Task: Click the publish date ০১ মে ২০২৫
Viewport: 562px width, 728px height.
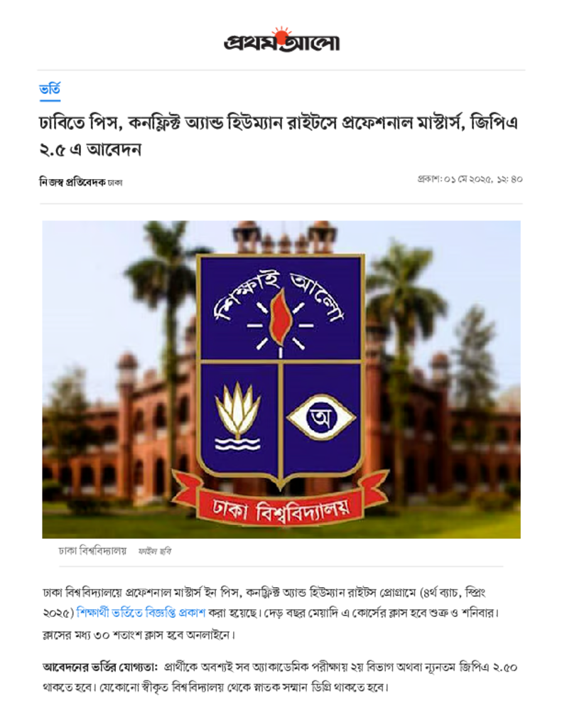Action: click(x=468, y=179)
